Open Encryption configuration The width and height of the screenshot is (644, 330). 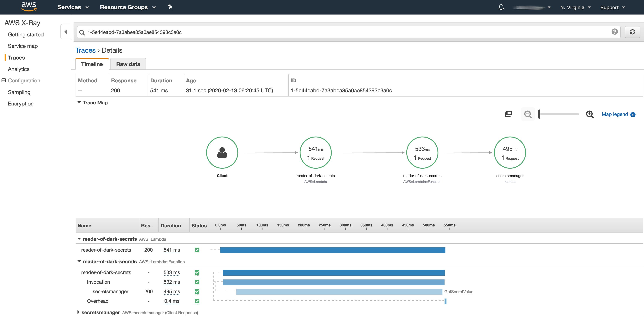[x=20, y=103]
